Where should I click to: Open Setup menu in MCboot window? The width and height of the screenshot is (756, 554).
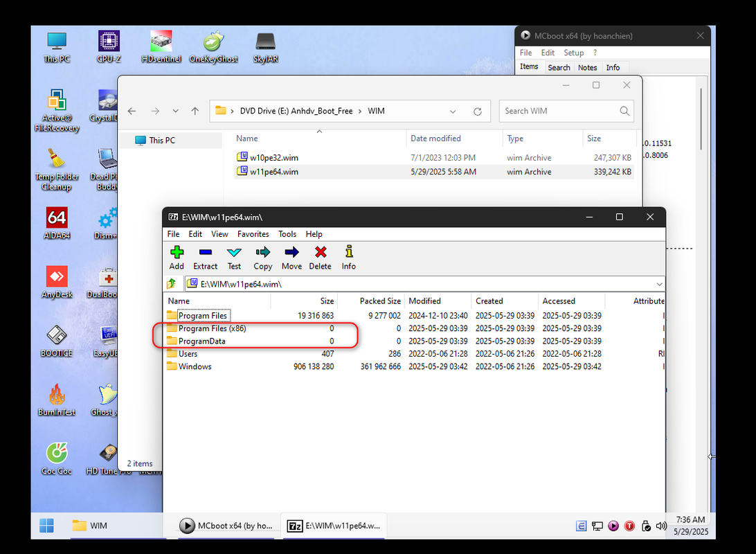pos(574,53)
